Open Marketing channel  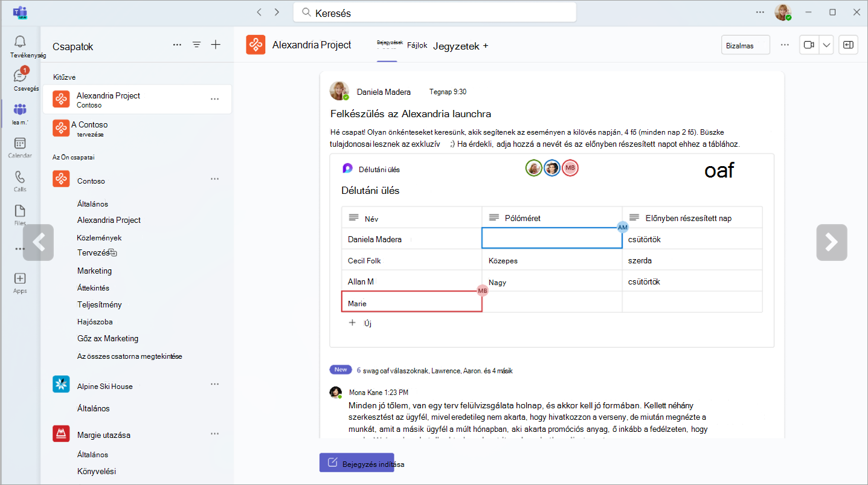point(94,271)
